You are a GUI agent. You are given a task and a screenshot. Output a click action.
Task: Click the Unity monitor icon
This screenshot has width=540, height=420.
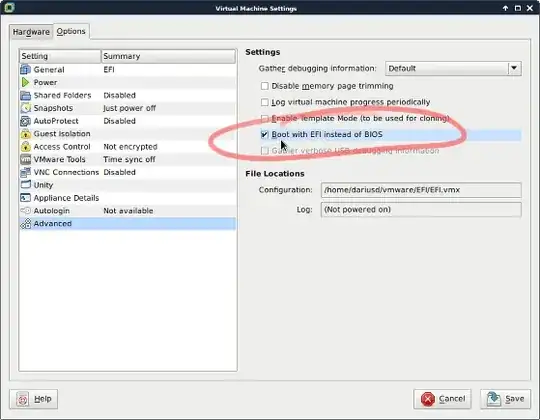25,185
